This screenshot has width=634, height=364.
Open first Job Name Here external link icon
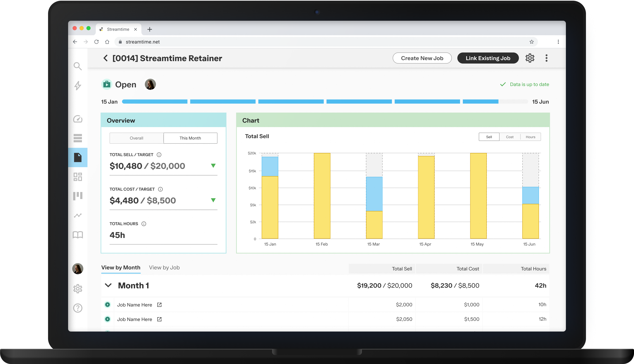point(159,305)
